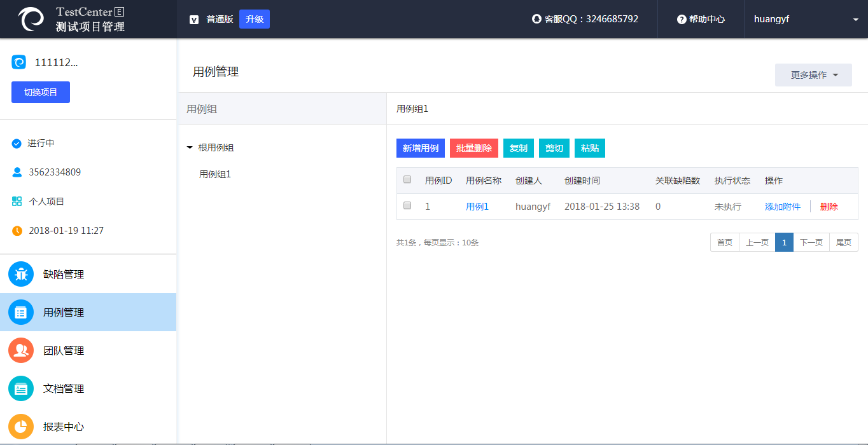Click the blue 升级 upgrade button
This screenshot has width=868, height=445.
[x=255, y=19]
